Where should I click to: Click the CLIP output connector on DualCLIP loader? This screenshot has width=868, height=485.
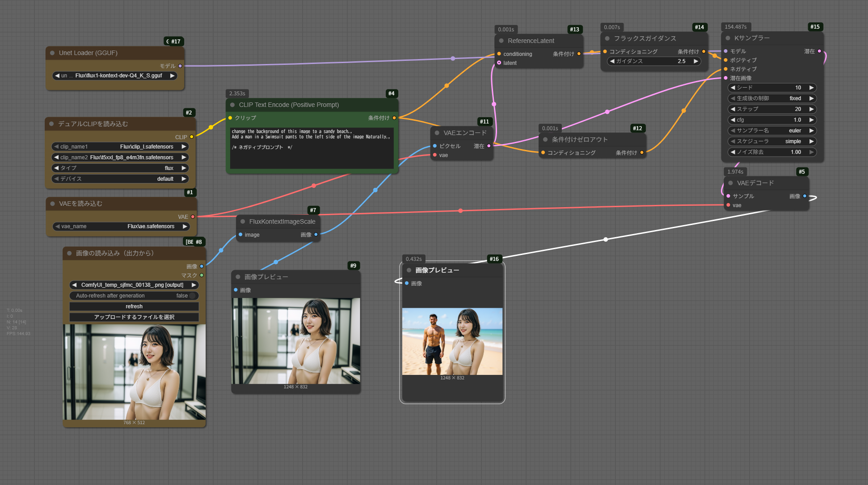192,137
